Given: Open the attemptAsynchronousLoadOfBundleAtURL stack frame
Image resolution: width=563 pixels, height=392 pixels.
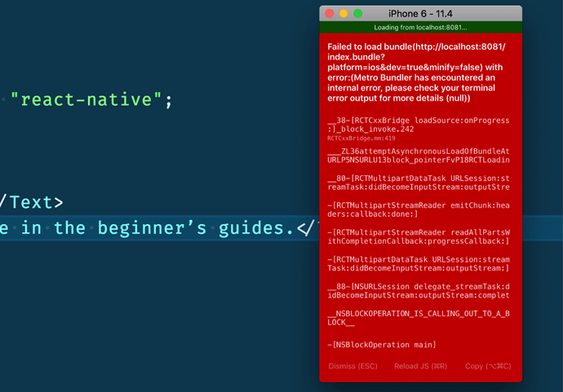Looking at the screenshot, I should click(419, 156).
